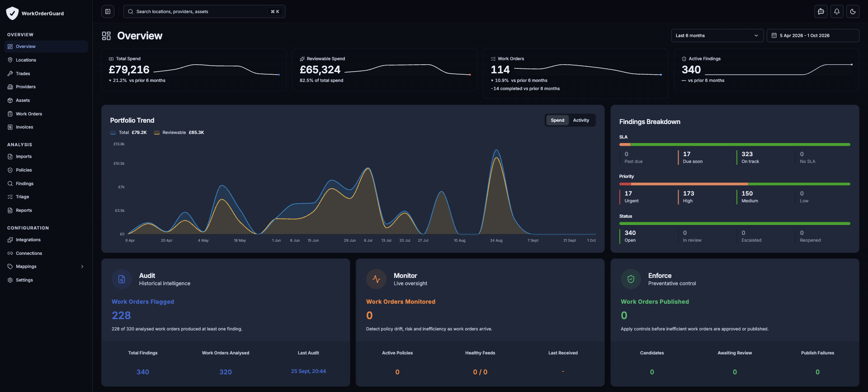Go to Work Orders page
The image size is (868, 392).
click(x=46, y=114)
